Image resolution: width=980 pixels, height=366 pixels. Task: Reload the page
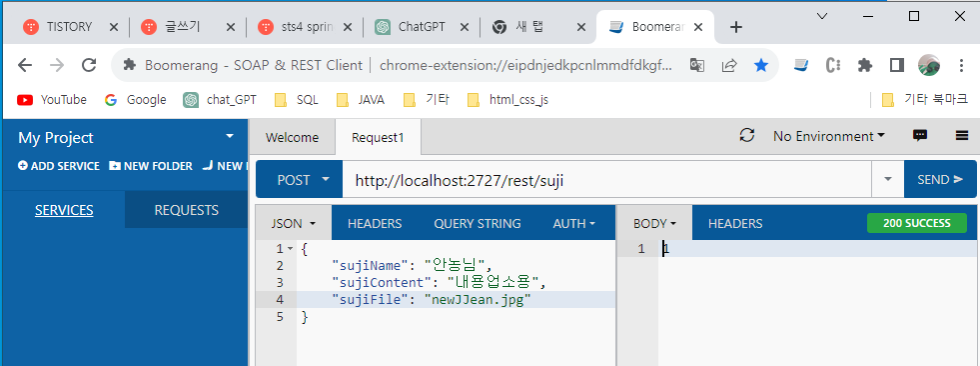coord(89,64)
